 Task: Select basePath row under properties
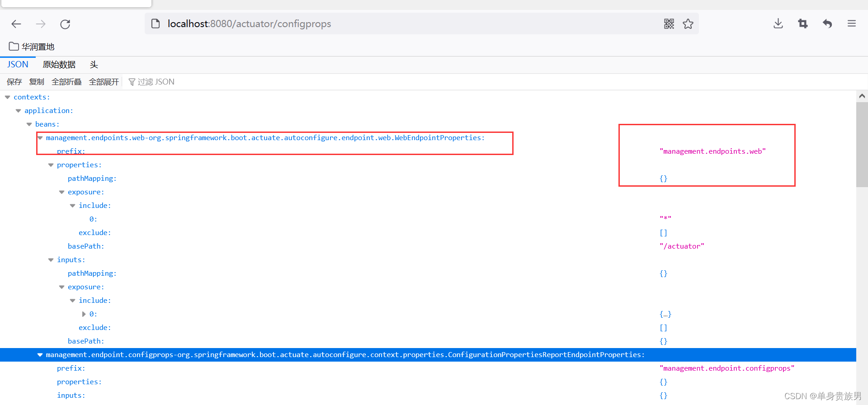428,246
